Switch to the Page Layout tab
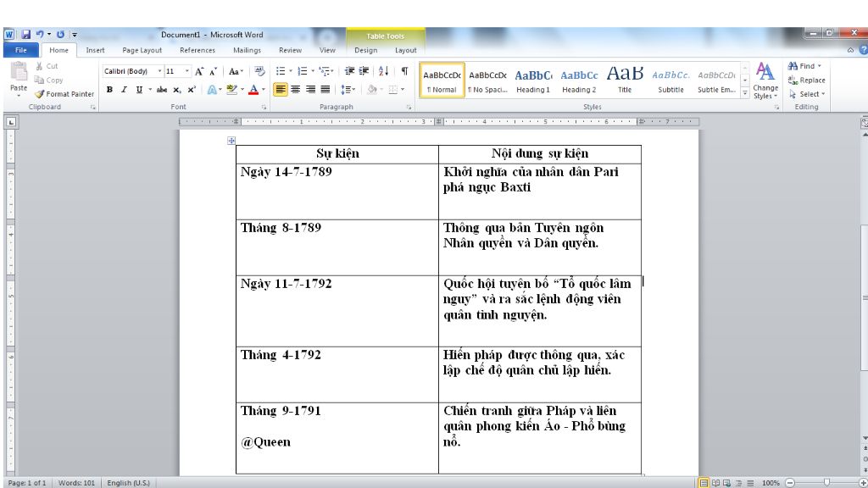Viewport: 868px width, 488px height. pos(142,50)
